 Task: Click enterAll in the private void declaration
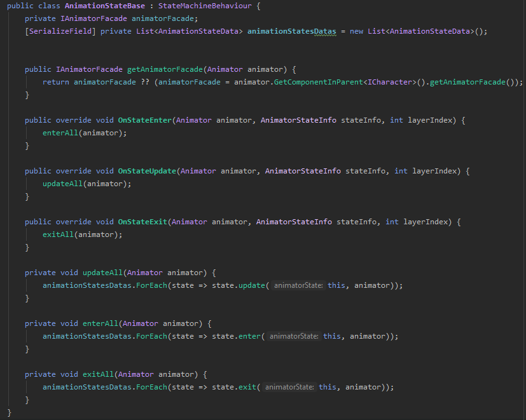point(100,324)
